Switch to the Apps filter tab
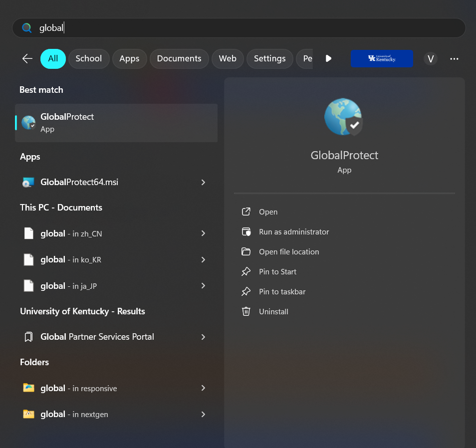The image size is (476, 448). coord(129,58)
